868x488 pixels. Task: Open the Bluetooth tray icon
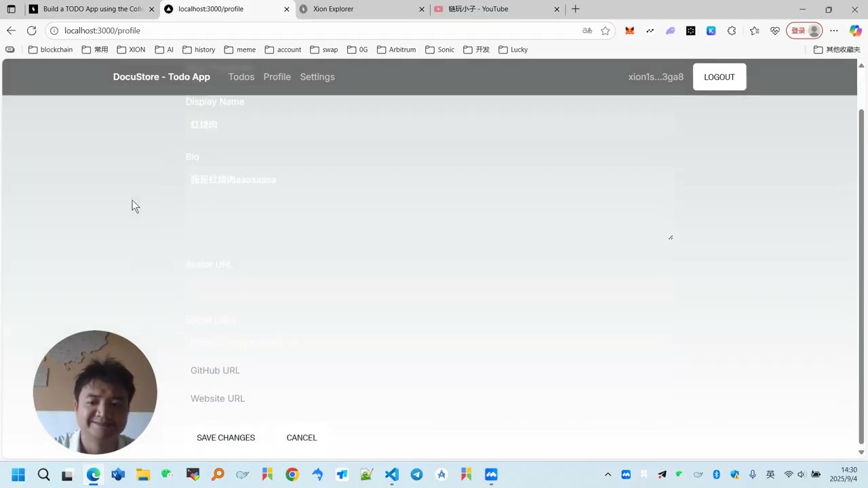tap(716, 474)
